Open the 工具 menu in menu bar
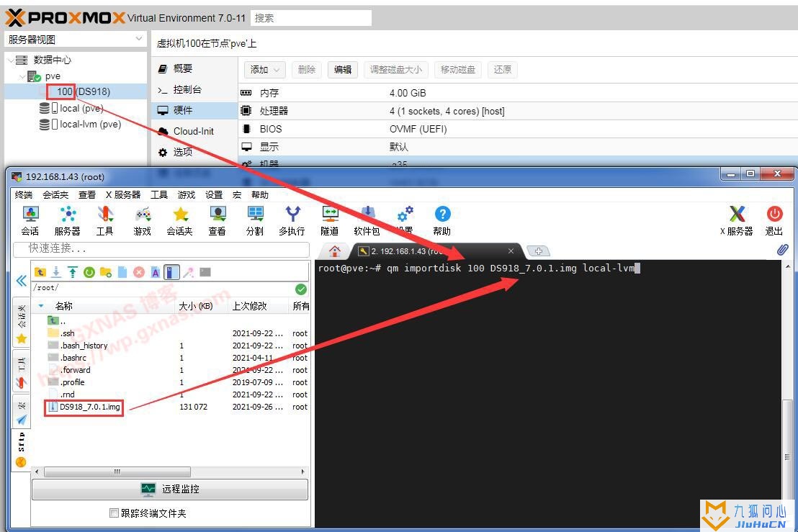 [x=158, y=195]
